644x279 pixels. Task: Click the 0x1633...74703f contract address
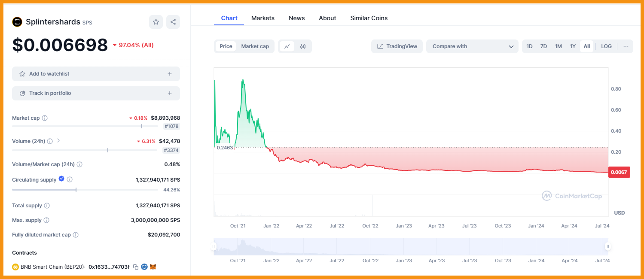109,267
